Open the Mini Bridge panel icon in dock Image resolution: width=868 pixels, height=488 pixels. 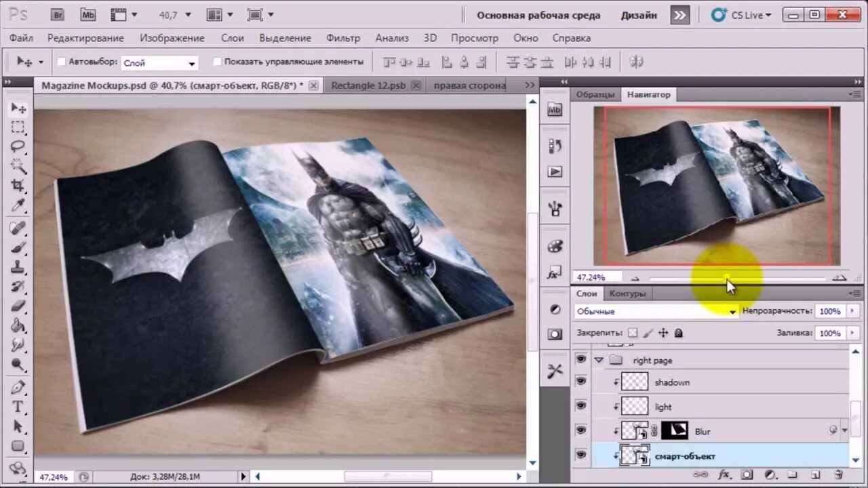click(555, 108)
